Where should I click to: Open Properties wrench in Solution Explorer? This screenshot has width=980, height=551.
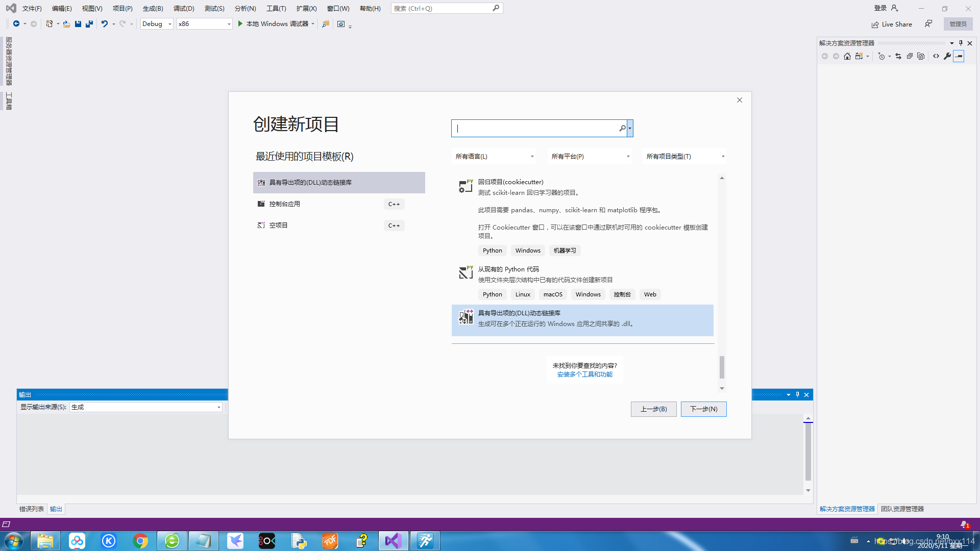[947, 56]
